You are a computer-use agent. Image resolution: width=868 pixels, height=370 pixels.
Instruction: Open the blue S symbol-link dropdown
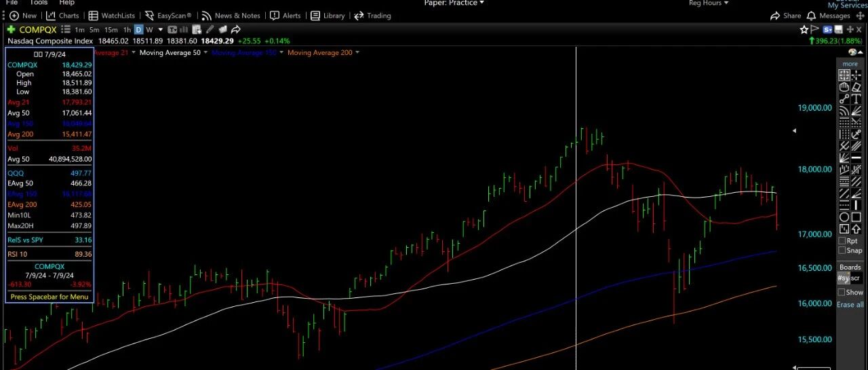coord(828,29)
